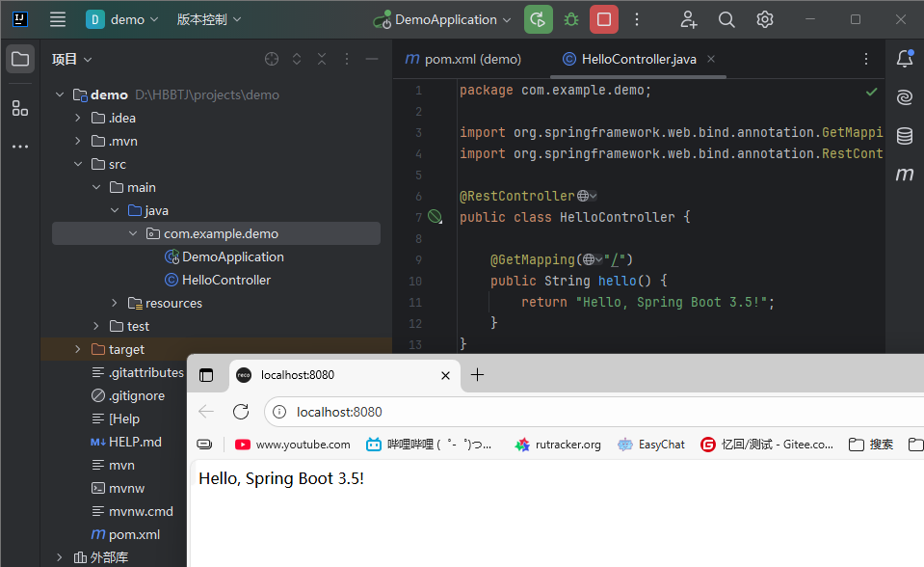Expand the target folder
Image resolution: width=924 pixels, height=567 pixels.
coord(78,349)
